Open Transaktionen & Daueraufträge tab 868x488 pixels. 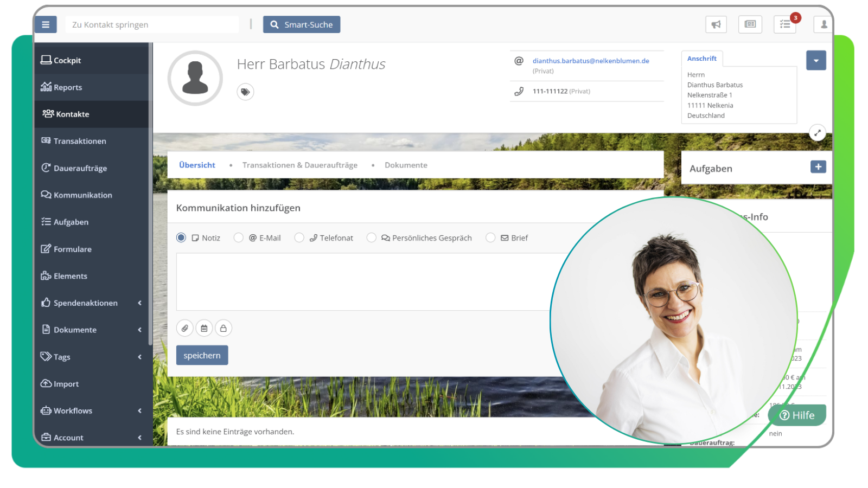[300, 165]
